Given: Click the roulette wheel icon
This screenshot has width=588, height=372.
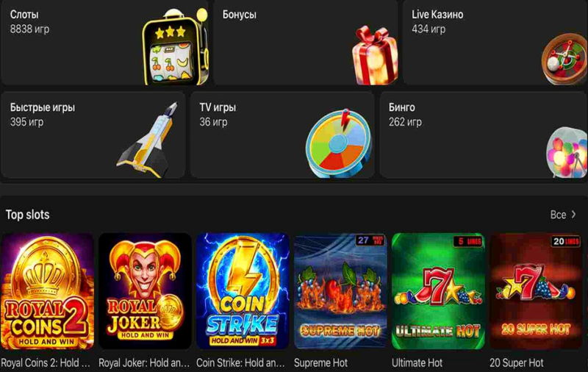Looking at the screenshot, I should (x=564, y=59).
